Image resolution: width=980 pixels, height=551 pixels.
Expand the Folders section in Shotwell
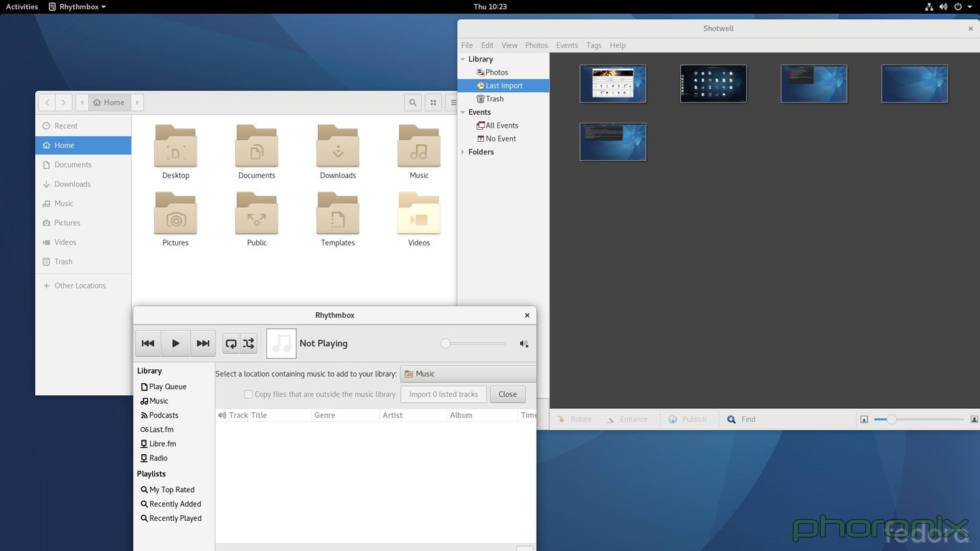[x=463, y=151]
